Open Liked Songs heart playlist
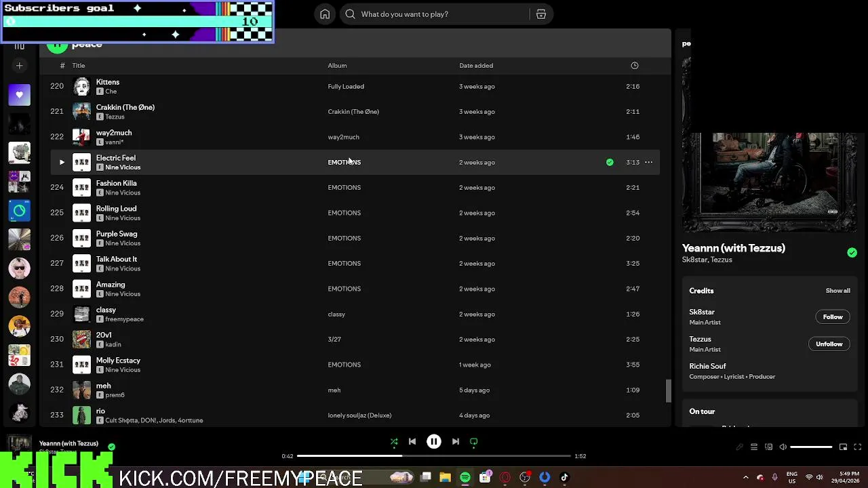 (20, 95)
